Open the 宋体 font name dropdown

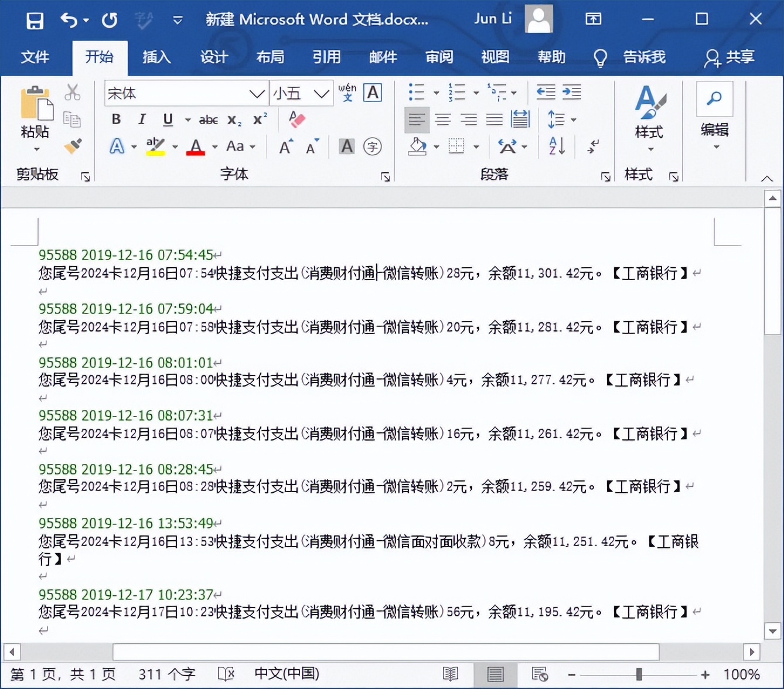256,93
